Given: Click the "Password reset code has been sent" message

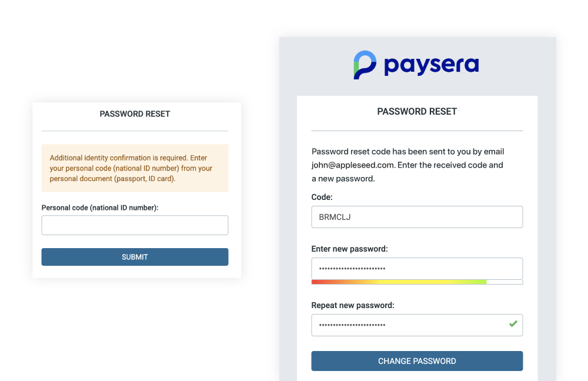Looking at the screenshot, I should pos(407,152).
